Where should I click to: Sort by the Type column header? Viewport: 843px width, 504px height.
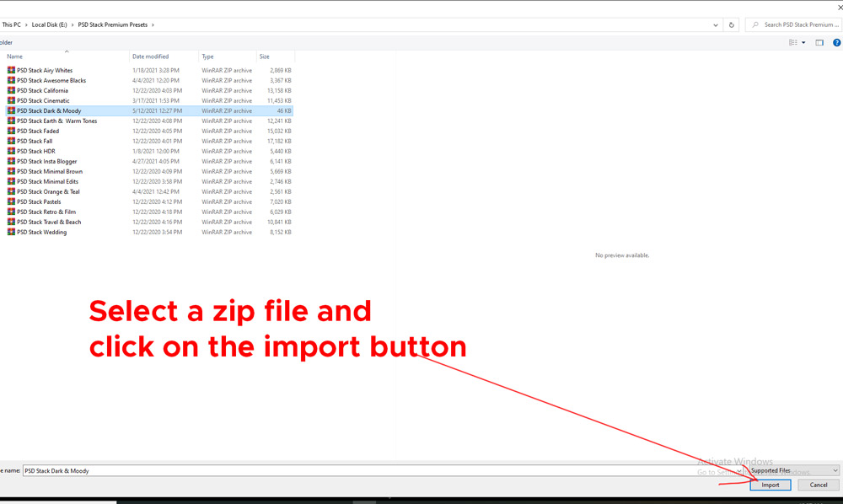(x=228, y=56)
